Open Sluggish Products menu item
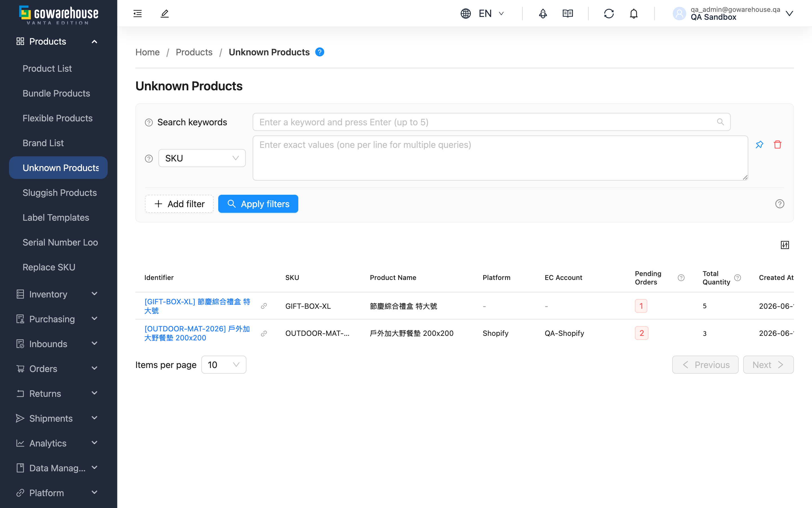812x508 pixels. (x=58, y=192)
